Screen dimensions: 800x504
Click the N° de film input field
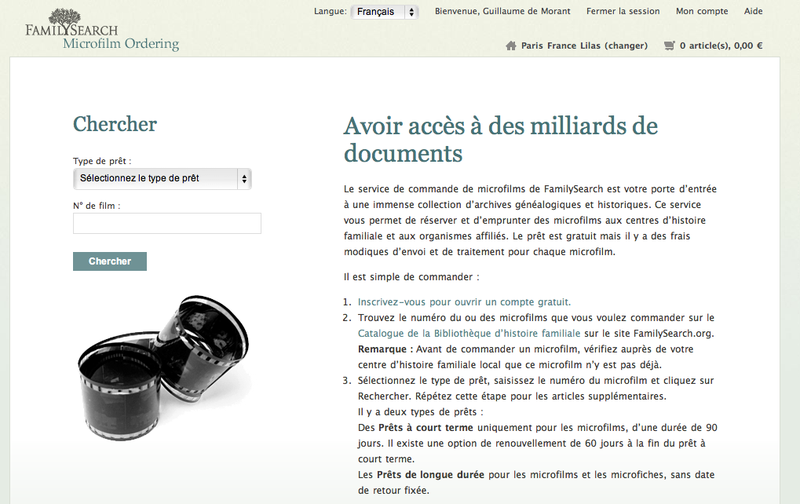pos(167,223)
